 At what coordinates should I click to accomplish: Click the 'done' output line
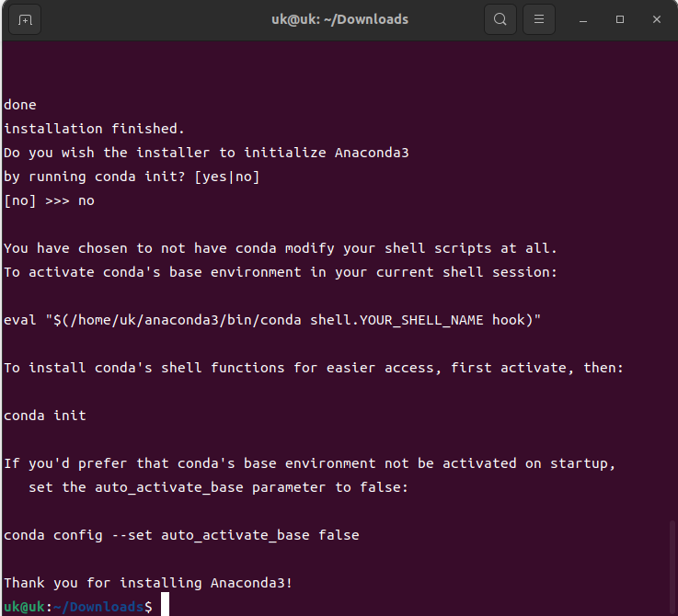click(x=20, y=105)
